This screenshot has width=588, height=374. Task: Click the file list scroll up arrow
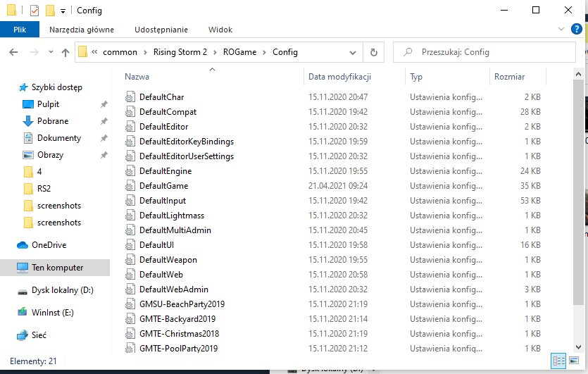coord(578,74)
